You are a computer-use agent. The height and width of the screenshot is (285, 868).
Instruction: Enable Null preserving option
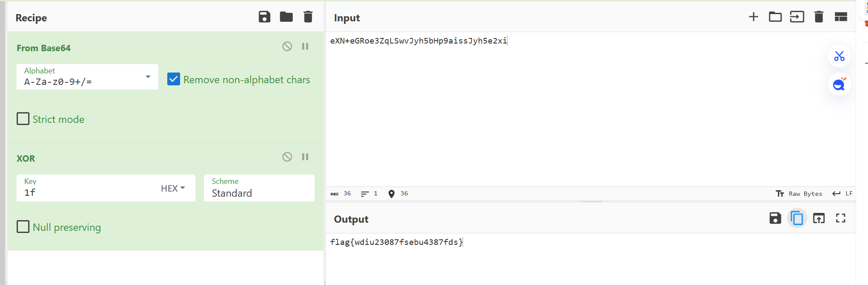[x=23, y=227]
